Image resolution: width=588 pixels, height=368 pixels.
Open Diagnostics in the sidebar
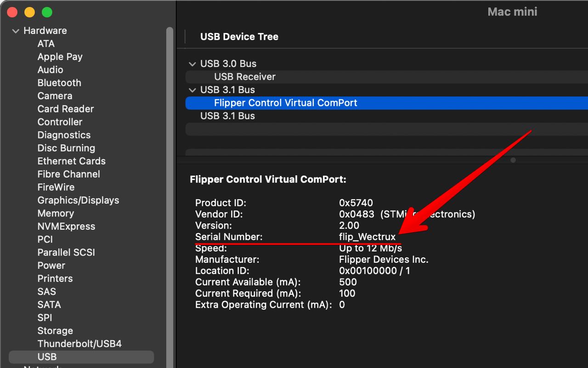[64, 135]
